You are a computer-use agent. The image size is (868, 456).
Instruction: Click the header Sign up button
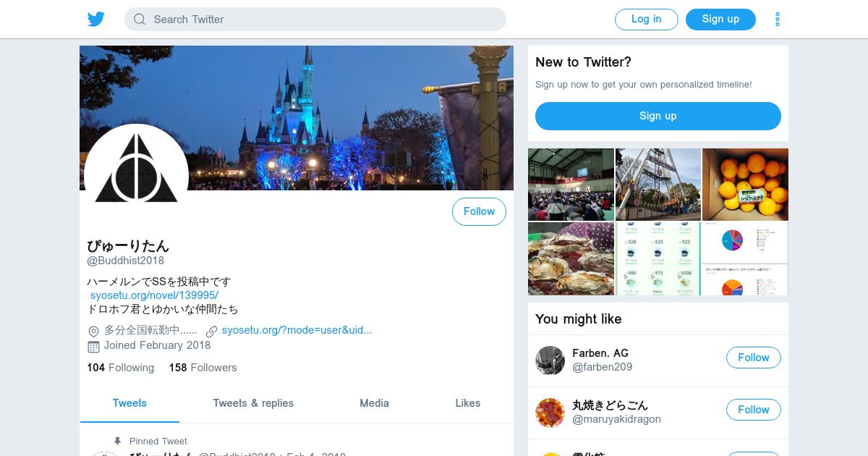720,20
